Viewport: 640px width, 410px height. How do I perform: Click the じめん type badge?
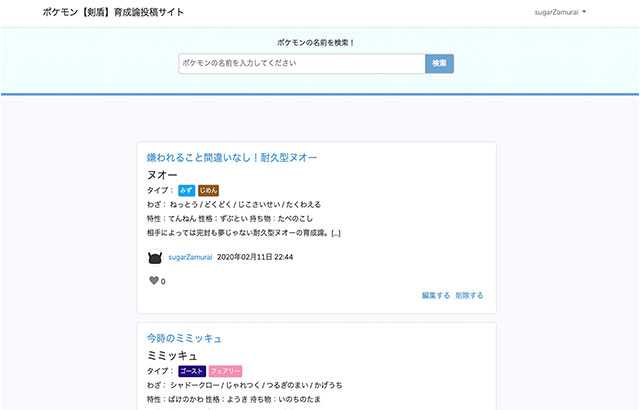[208, 191]
